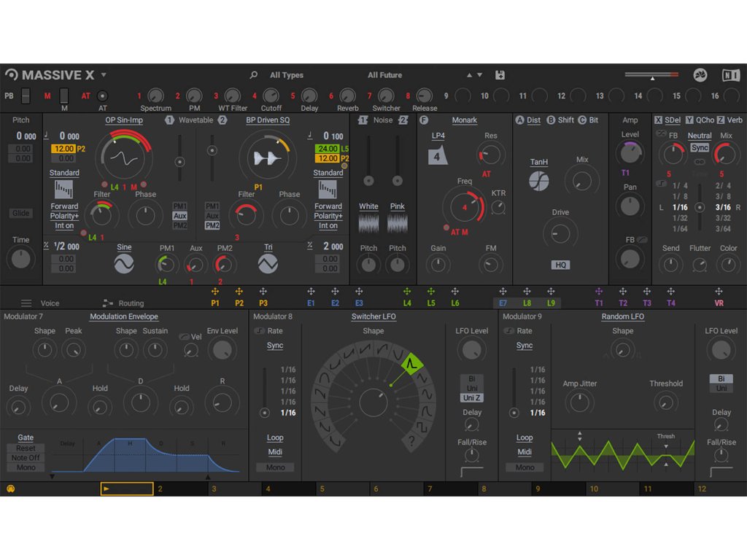Image resolution: width=747 pixels, height=560 pixels.
Task: Open the MASSIVE X main menu arrow
Action: (104, 75)
